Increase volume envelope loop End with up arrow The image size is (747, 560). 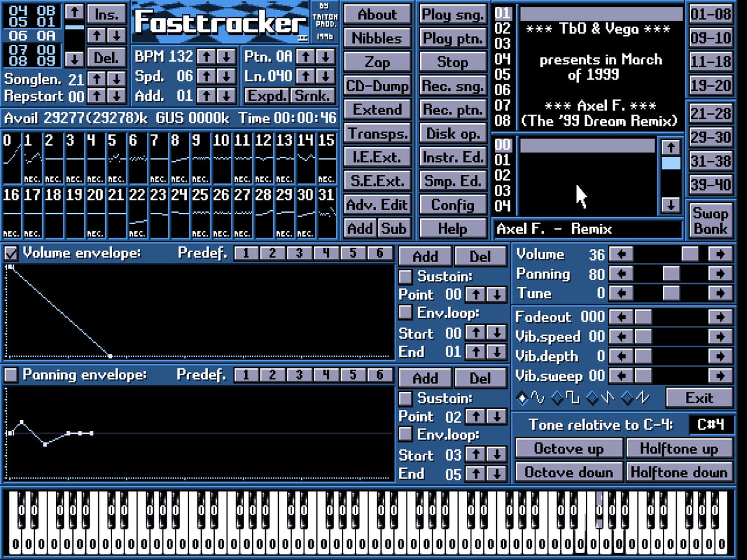[x=476, y=352]
